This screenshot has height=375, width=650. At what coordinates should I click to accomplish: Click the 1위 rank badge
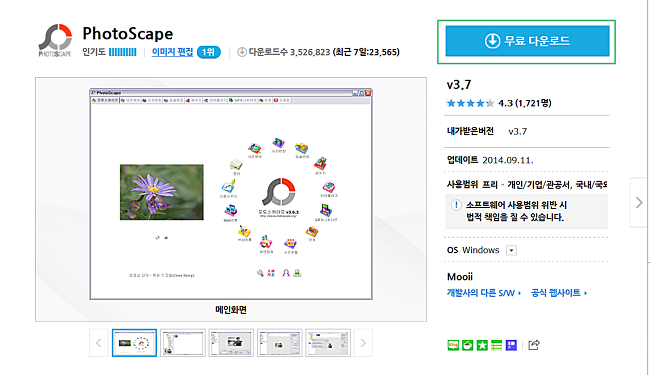(209, 52)
